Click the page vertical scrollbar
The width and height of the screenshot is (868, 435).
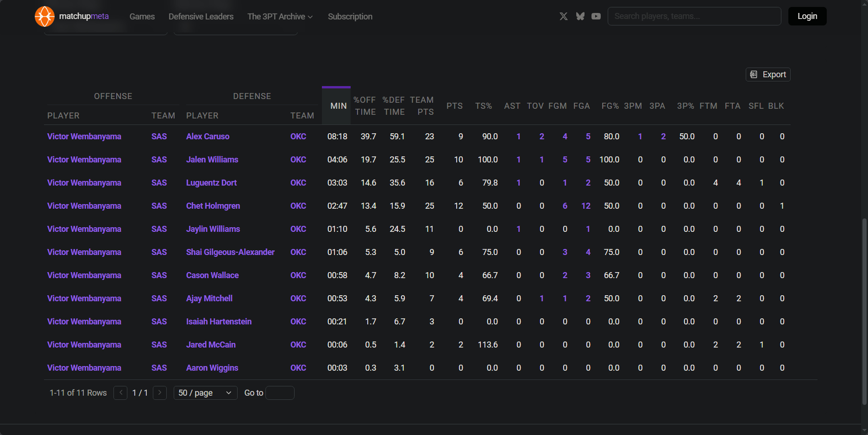pyautogui.click(x=864, y=312)
